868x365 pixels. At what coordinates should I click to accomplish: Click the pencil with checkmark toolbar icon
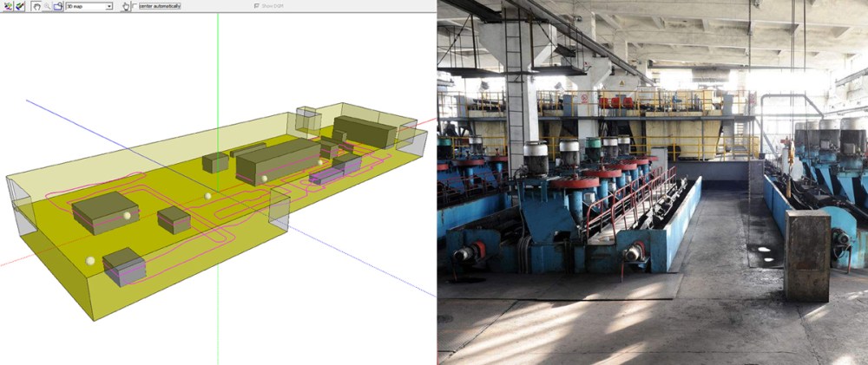point(19,5)
